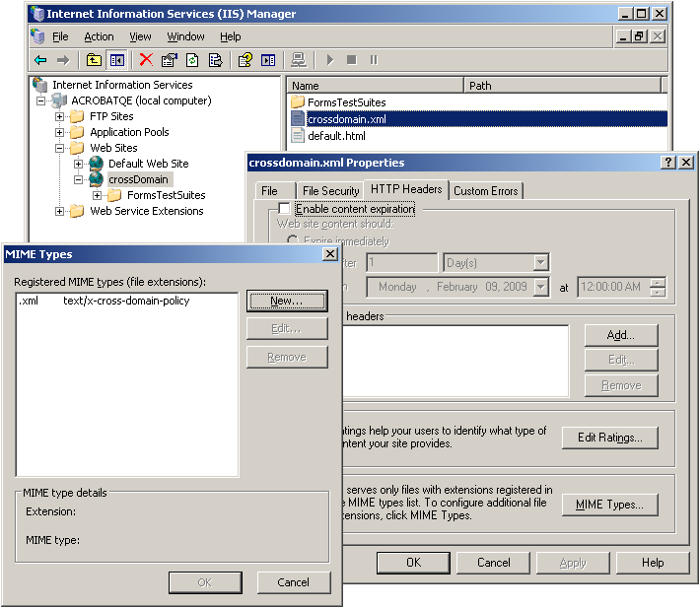Open the Action menu
The height and width of the screenshot is (608, 700).
pos(100,36)
